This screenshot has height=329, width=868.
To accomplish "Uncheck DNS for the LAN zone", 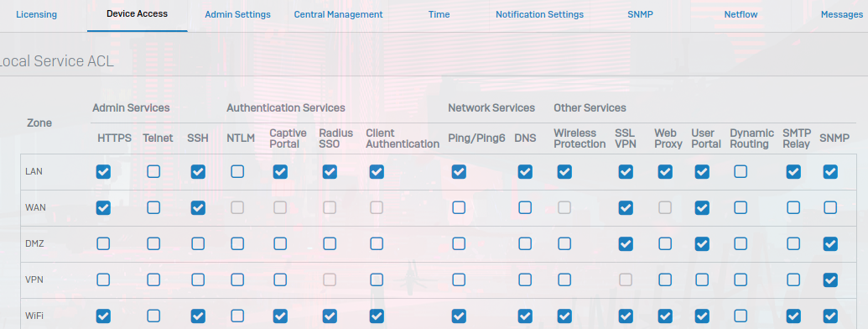I will pyautogui.click(x=525, y=172).
